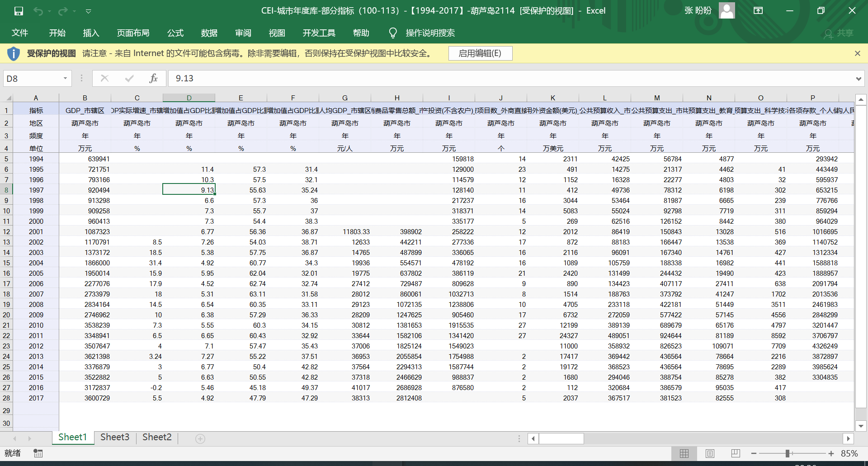Expand the Name Box dropdown arrow
The image size is (868, 466).
[65, 79]
